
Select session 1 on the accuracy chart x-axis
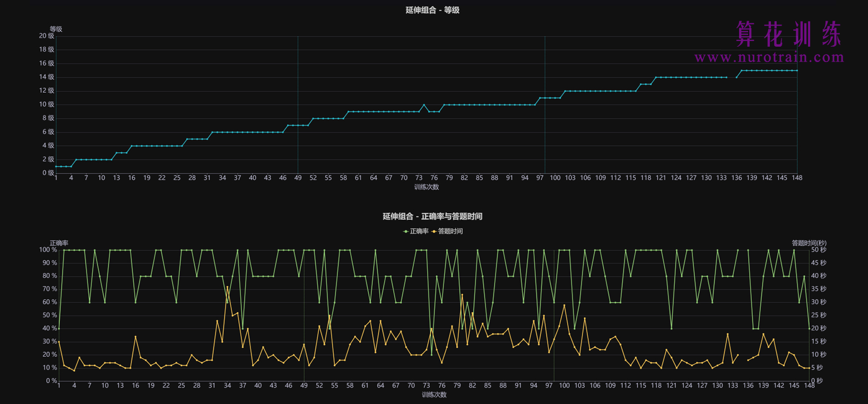(x=59, y=385)
